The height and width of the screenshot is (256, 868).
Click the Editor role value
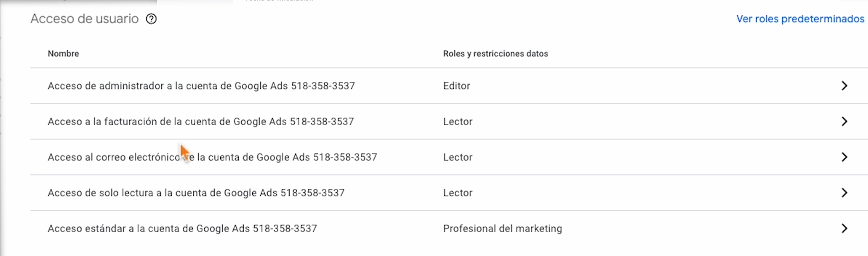pyautogui.click(x=456, y=86)
